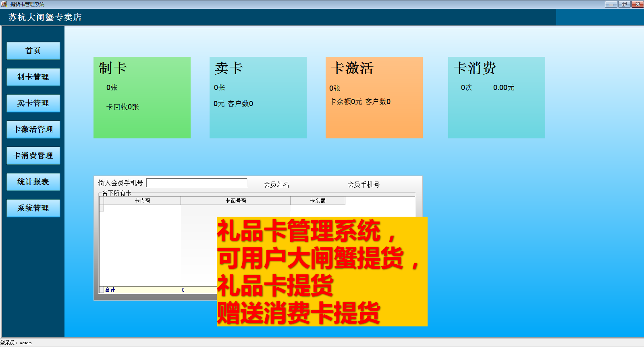This screenshot has width=644, height=347.
Task: Restore down the application window
Action: (624, 4)
